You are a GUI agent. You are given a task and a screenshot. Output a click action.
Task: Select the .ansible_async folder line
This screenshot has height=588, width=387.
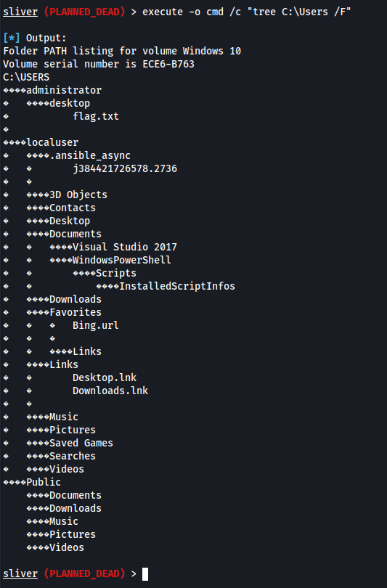coord(90,155)
